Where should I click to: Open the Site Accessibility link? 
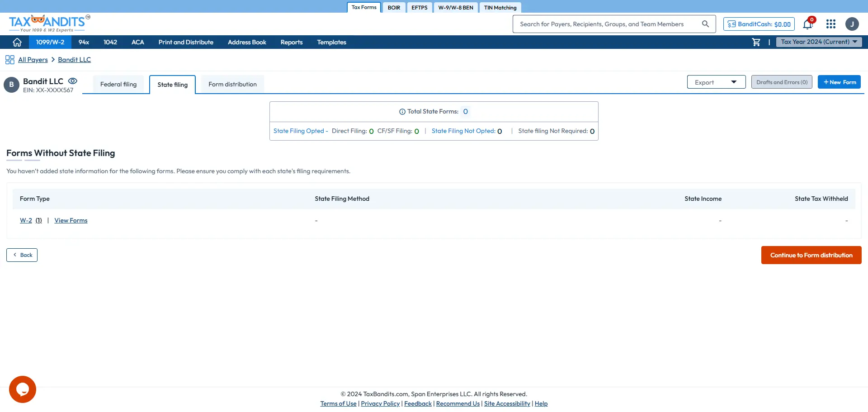(507, 403)
